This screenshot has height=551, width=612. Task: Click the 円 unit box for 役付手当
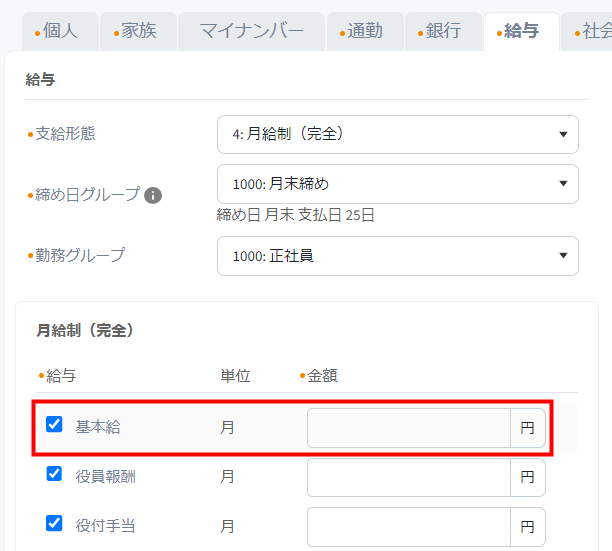(528, 526)
